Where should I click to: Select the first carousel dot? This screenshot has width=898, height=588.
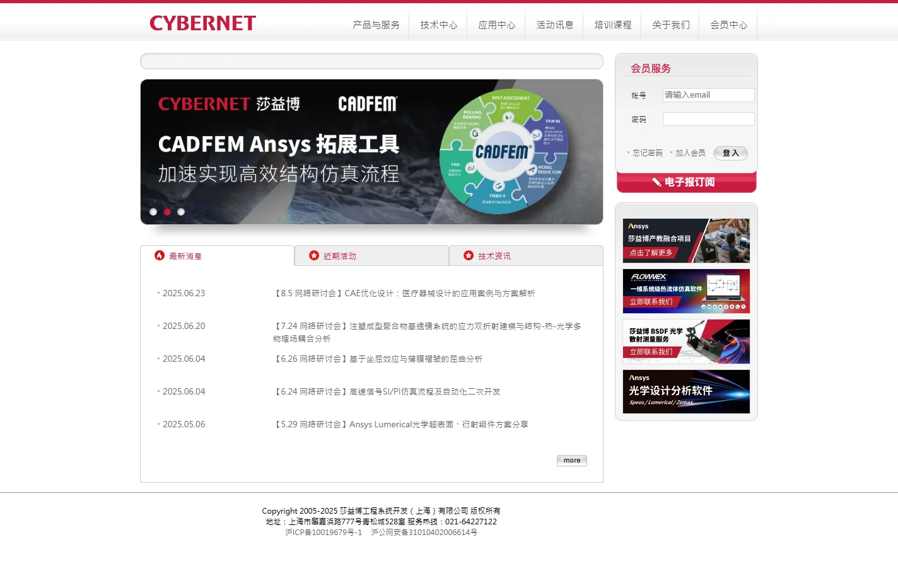(153, 212)
